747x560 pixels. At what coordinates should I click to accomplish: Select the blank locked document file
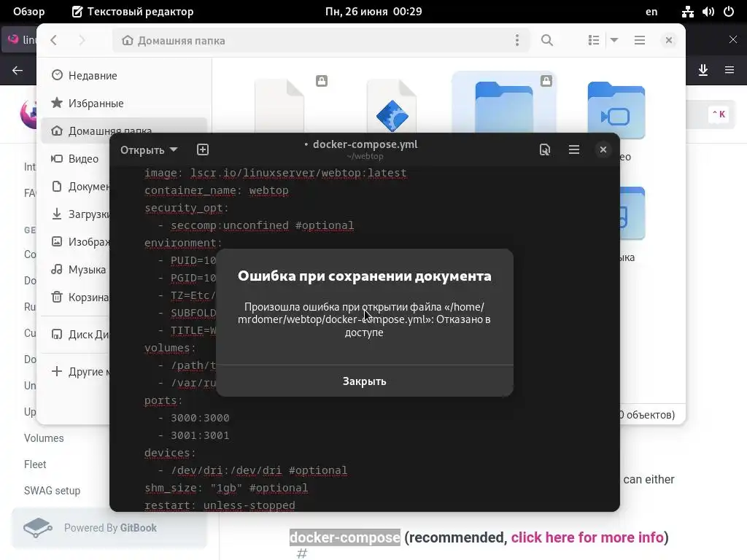(x=279, y=106)
